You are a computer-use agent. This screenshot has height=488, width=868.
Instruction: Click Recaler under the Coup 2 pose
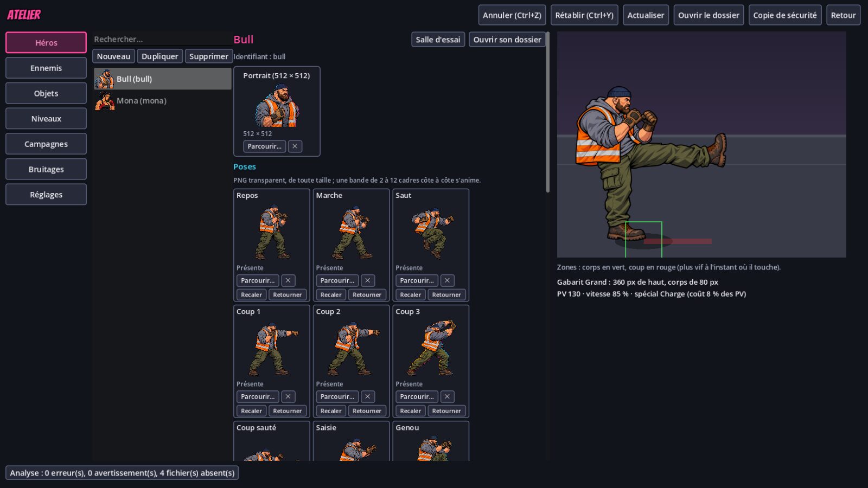click(x=331, y=411)
